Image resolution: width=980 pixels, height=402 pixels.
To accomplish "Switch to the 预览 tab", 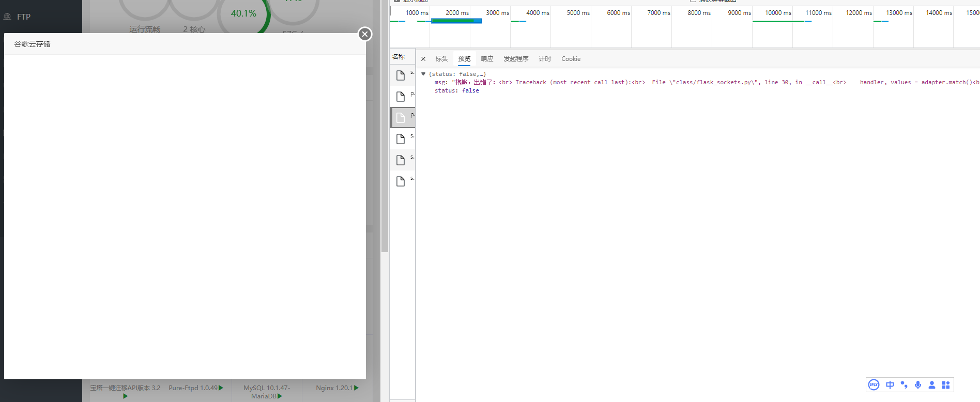I will coord(464,59).
